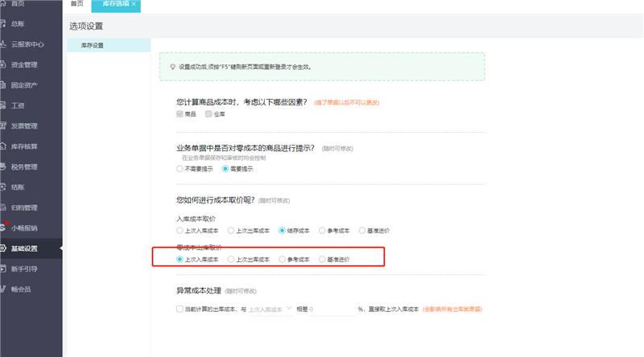The image size is (644, 357).
Task: Tick the 仓库 cost factor checkbox
Action: coord(208,114)
